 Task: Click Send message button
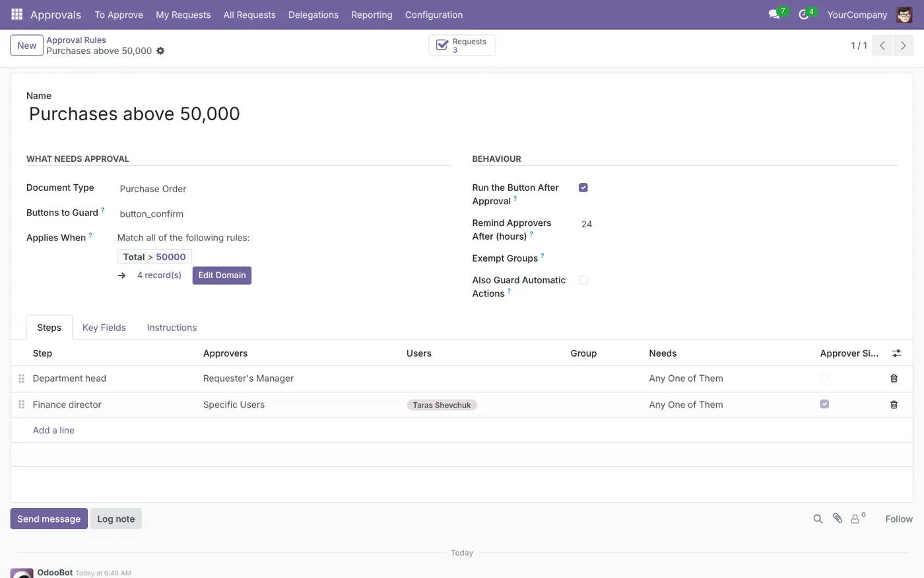point(49,519)
